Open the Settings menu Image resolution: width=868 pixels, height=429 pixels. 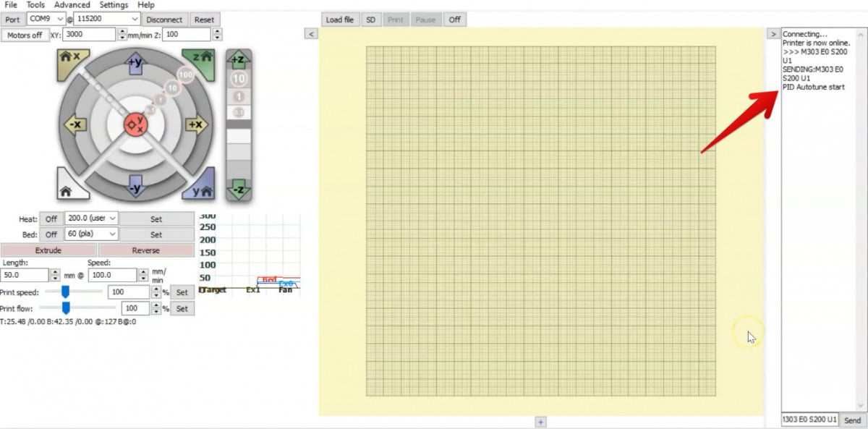114,4
